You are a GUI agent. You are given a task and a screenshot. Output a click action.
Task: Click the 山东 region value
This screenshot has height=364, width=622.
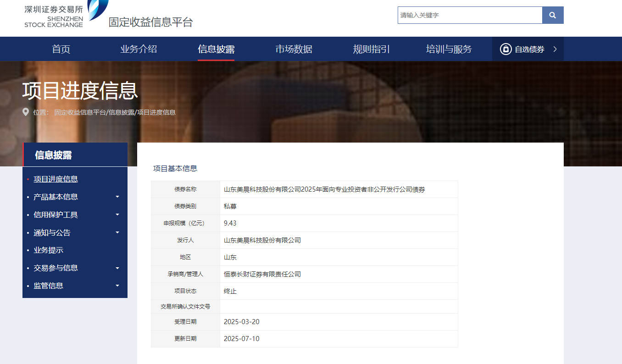point(230,257)
